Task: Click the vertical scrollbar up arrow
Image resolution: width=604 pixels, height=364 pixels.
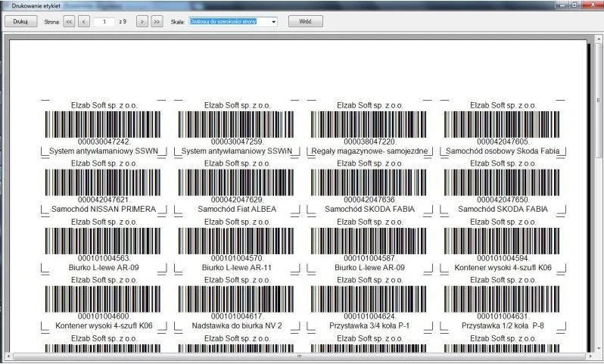Action: [x=599, y=39]
